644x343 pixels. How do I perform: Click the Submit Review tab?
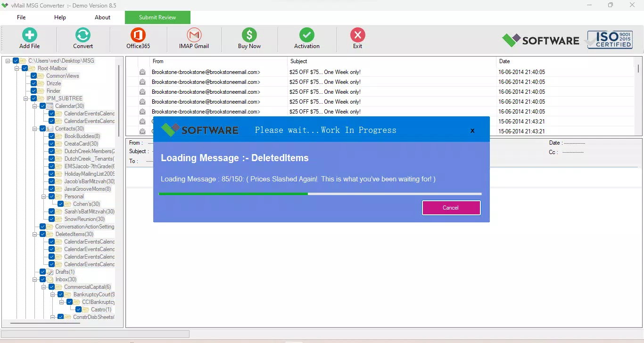(157, 17)
